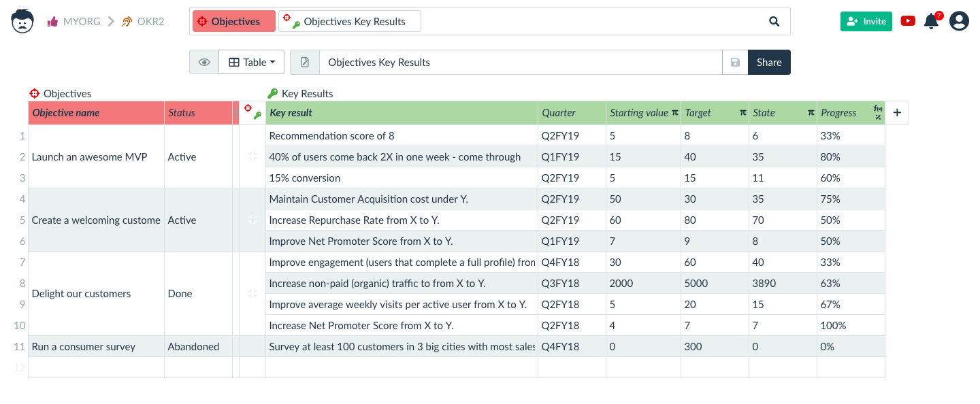Click the green Invite button

[x=866, y=21]
